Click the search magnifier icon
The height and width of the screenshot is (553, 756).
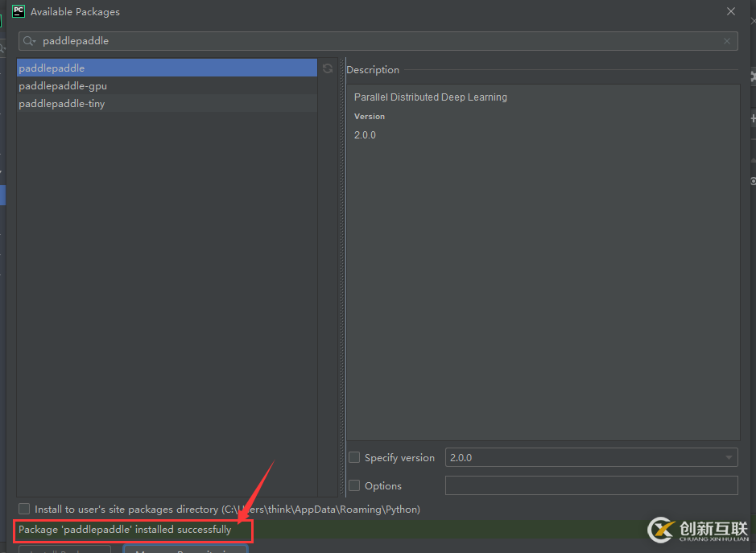(x=29, y=41)
